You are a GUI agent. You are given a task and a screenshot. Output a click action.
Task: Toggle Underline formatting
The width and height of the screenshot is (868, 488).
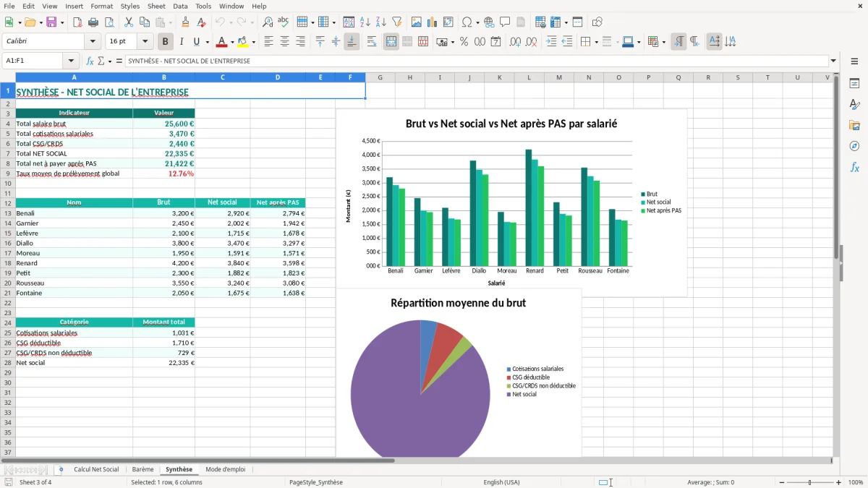click(197, 42)
